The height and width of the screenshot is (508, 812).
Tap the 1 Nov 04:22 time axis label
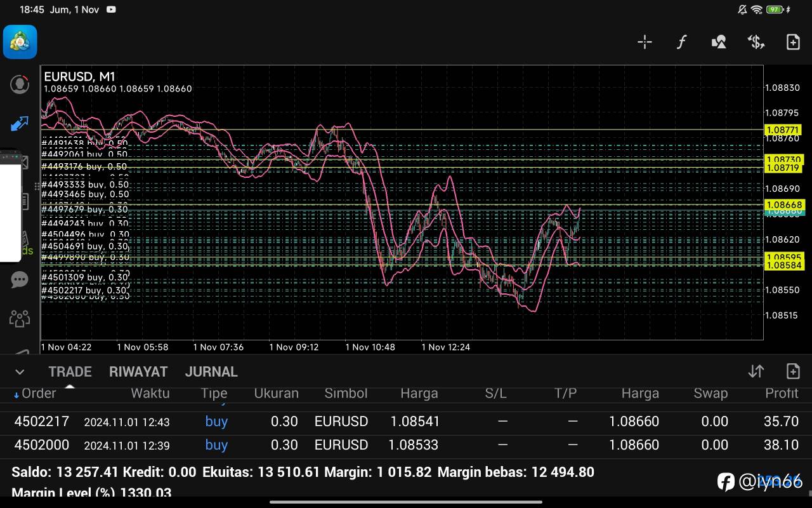click(66, 347)
